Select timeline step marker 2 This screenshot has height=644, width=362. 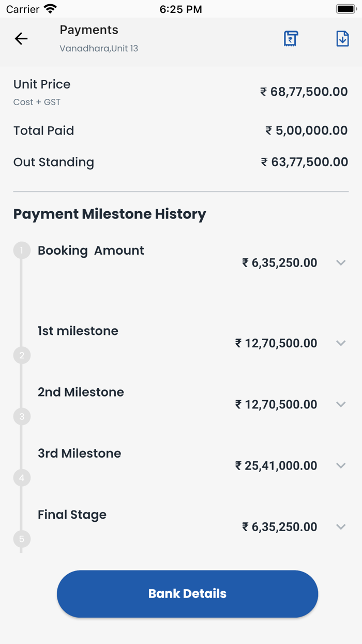click(x=22, y=355)
